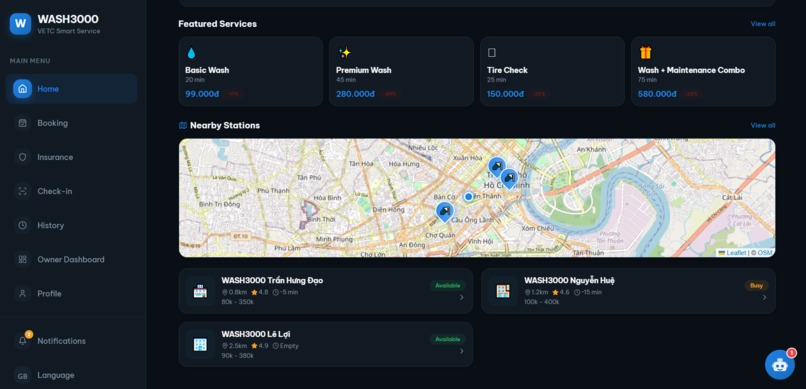Click Available badge on Trần Hưng Đạo
This screenshot has height=389, width=806.
pos(448,285)
